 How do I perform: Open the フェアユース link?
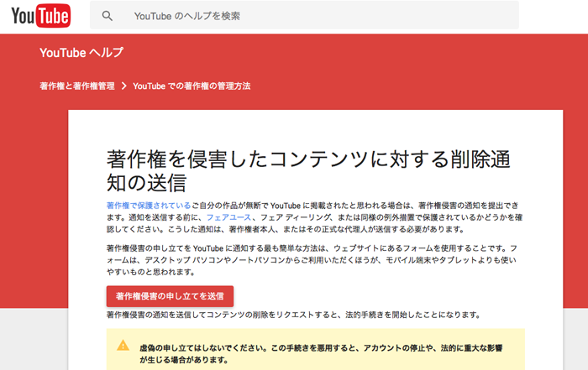228,217
